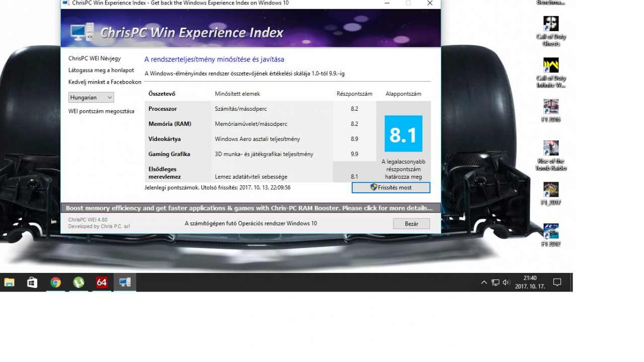The width and height of the screenshot is (644, 362).
Task: Click the Frissítés most button
Action: (x=391, y=187)
